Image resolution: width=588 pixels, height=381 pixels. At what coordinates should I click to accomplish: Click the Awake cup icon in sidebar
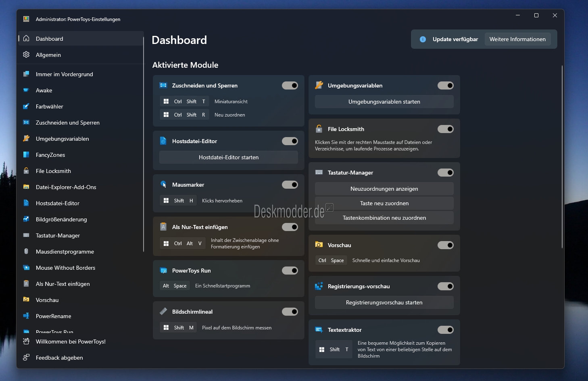point(26,90)
